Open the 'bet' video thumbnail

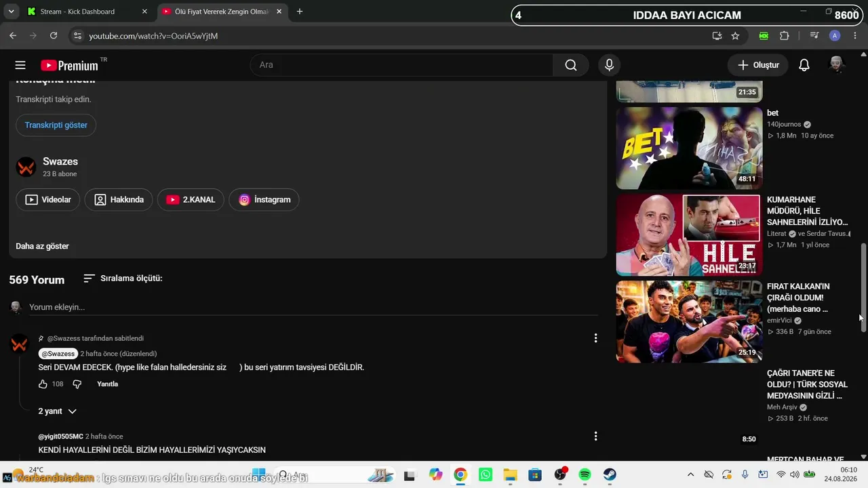tap(689, 148)
